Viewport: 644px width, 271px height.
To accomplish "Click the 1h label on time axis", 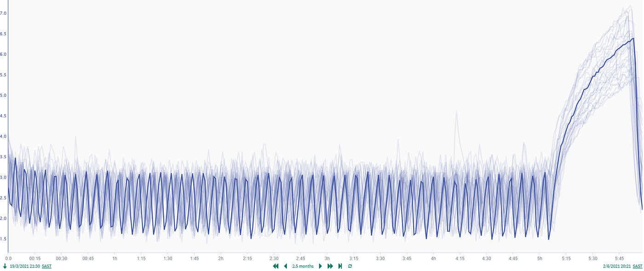I will [115, 259].
